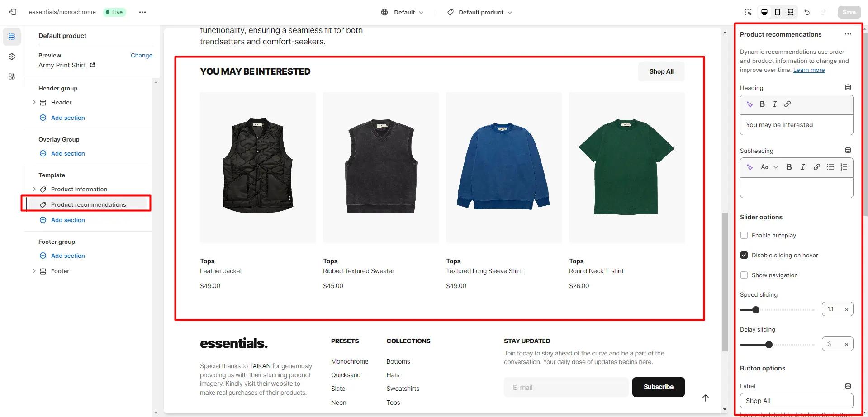The width and height of the screenshot is (868, 417).
Task: Open the app embeds sidebar icon
Action: [12, 76]
